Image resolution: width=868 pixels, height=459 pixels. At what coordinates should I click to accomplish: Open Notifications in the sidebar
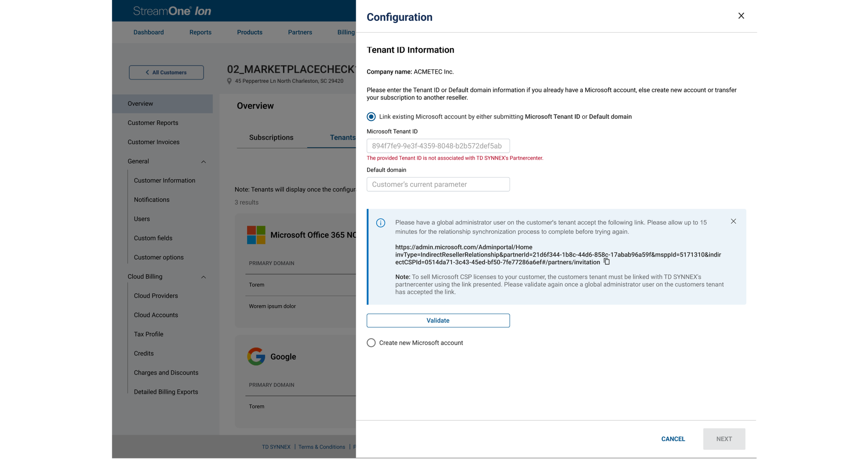(x=151, y=200)
